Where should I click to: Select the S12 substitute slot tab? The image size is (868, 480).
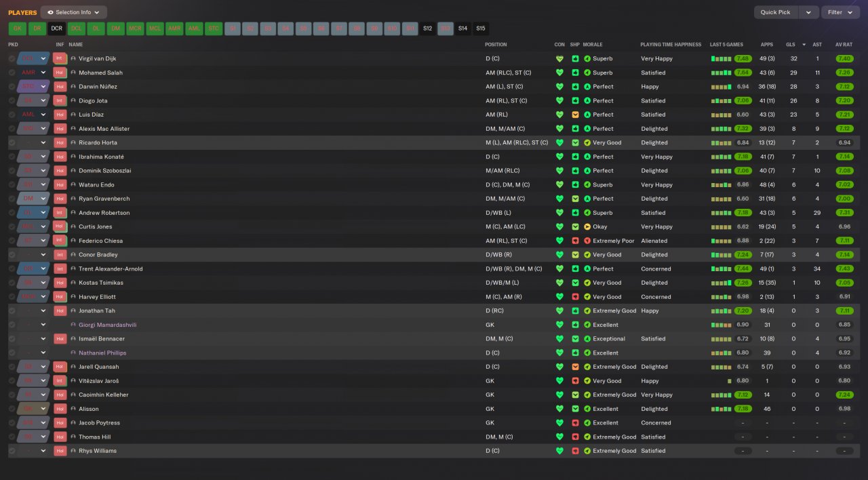[x=427, y=28]
